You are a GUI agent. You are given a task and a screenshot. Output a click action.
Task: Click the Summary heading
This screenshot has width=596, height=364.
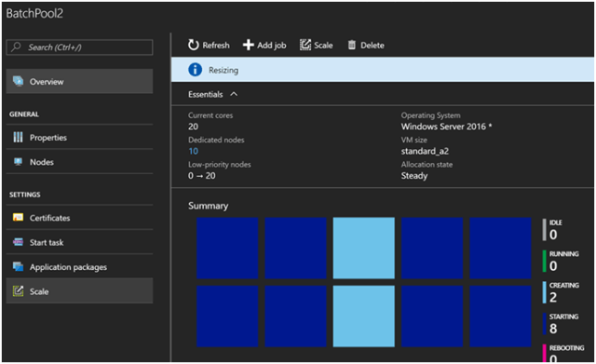(208, 206)
